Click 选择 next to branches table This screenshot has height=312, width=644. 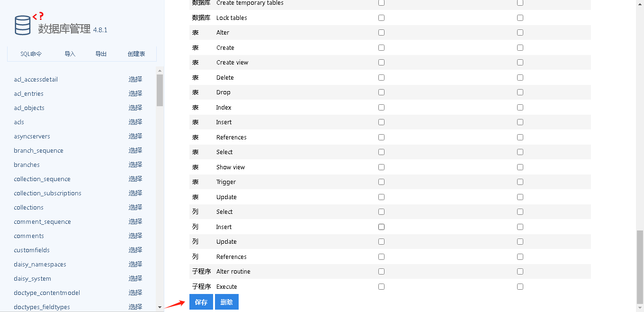pyautogui.click(x=135, y=165)
